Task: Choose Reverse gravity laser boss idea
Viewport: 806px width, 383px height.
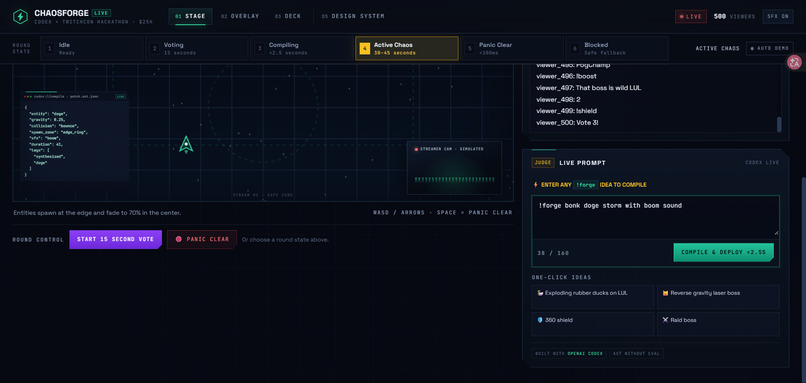Action: click(718, 297)
